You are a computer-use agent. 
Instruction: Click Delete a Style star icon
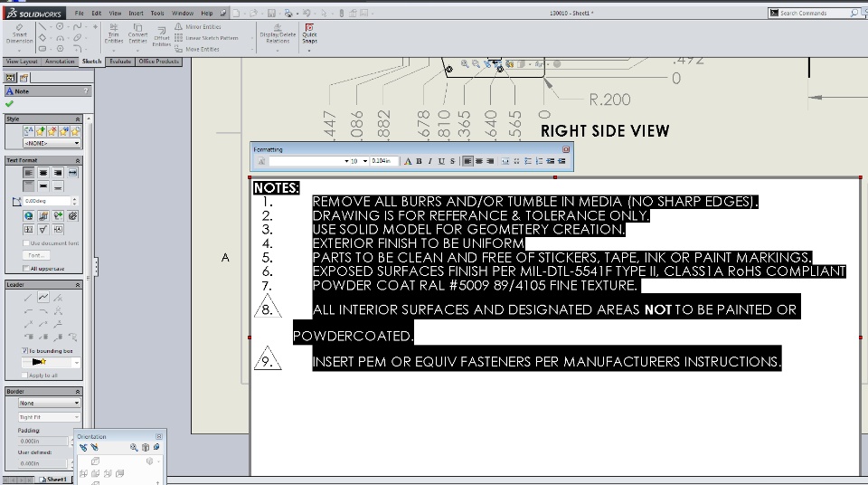[x=52, y=131]
